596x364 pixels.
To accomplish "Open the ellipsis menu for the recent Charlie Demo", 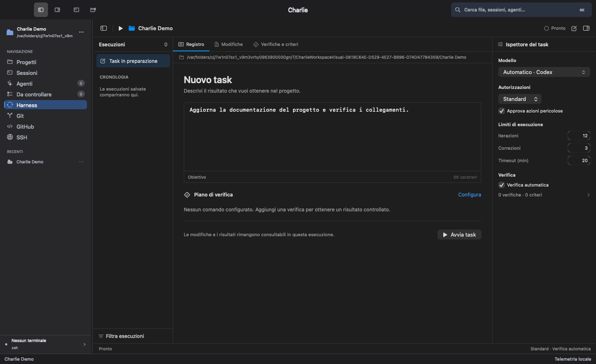I will (82, 162).
